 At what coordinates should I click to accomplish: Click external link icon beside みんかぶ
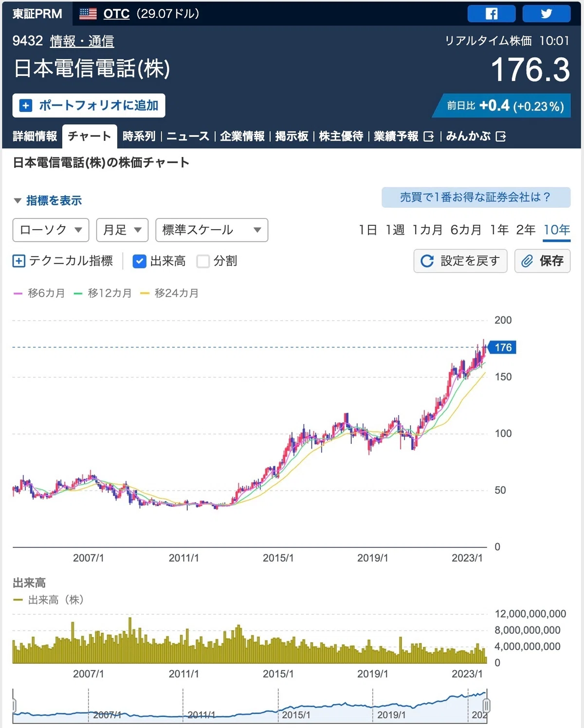(500, 136)
